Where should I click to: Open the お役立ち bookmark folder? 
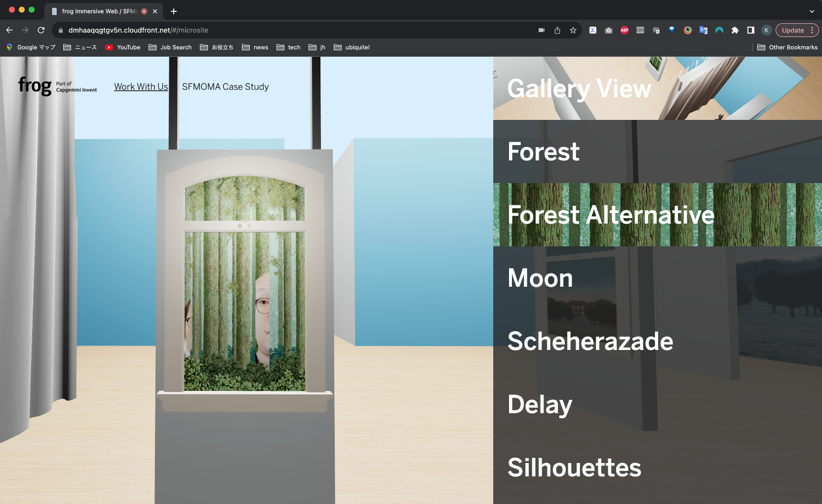click(x=217, y=47)
